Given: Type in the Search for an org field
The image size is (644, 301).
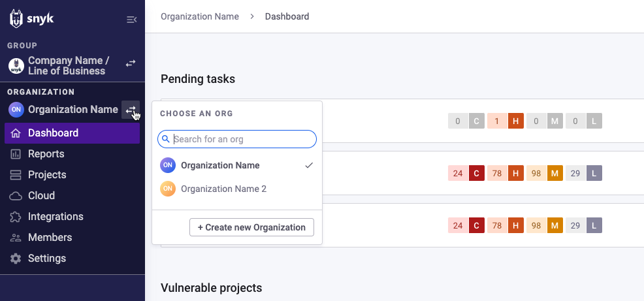Looking at the screenshot, I should pyautogui.click(x=242, y=139).
